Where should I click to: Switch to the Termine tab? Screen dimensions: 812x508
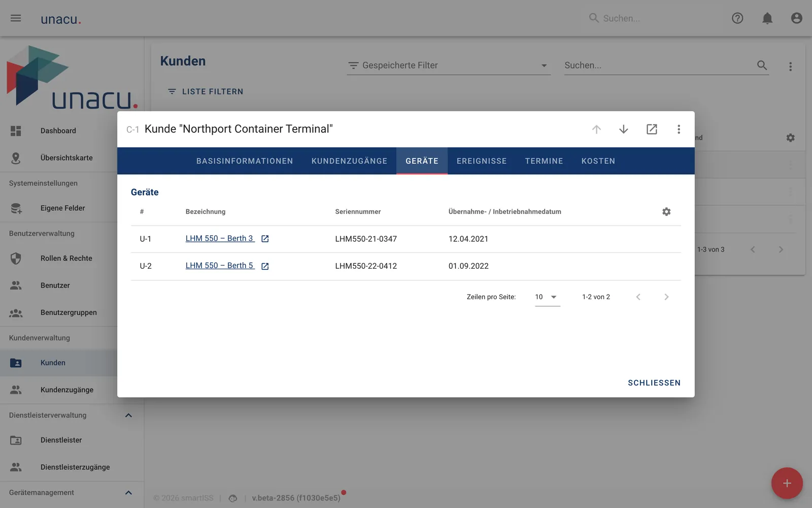(x=544, y=161)
